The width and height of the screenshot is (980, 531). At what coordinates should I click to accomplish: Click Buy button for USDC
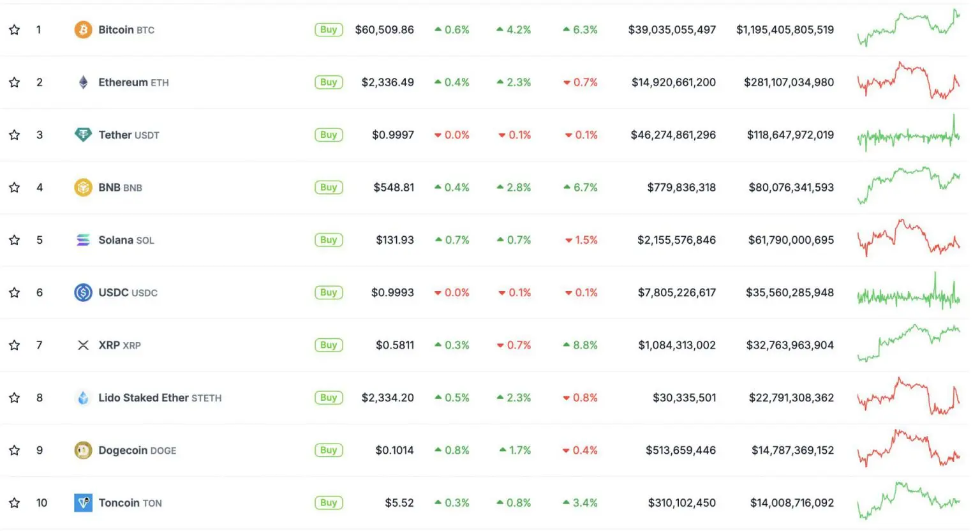click(x=329, y=292)
